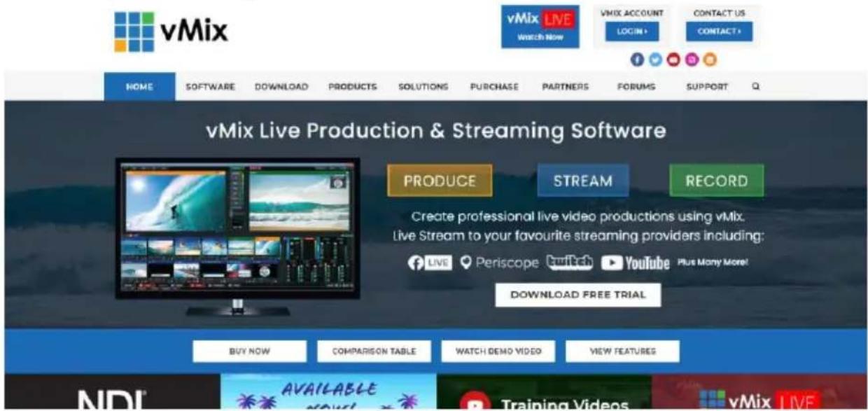Open the DOWNLOAD menu
Screen dimensions: 868x411
click(281, 87)
